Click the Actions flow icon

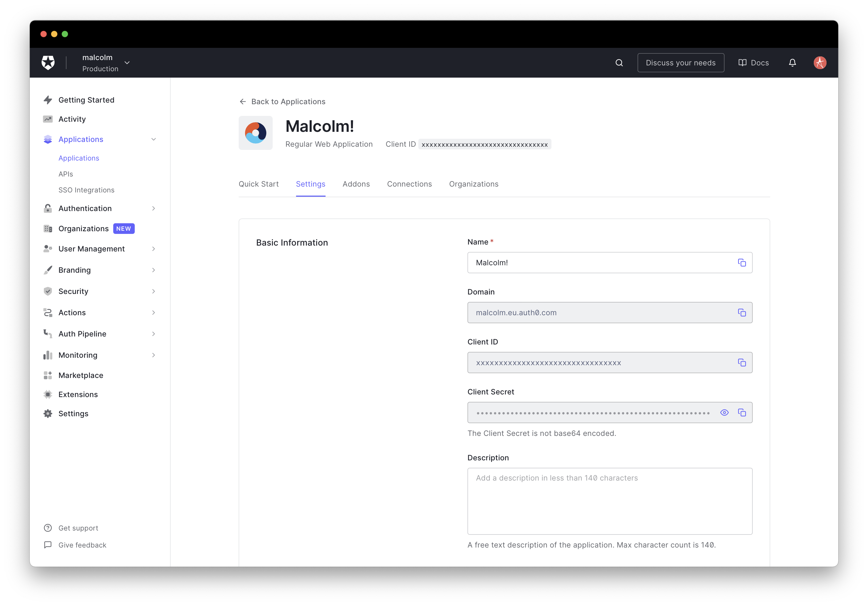coord(48,313)
